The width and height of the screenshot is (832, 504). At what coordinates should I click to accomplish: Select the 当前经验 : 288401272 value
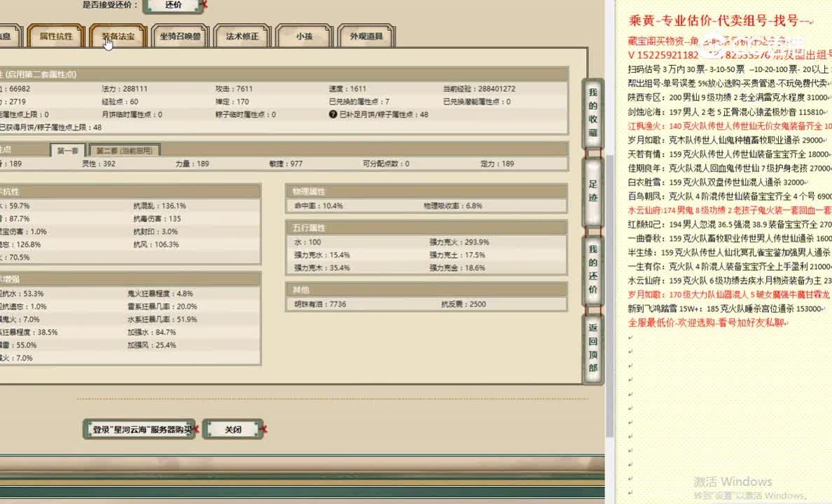[x=479, y=89]
